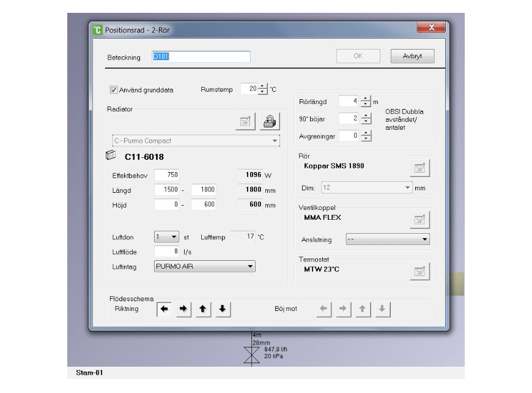Open the Ventilkoppel MMA FLEX edit button
The image size is (532, 393).
pyautogui.click(x=419, y=219)
